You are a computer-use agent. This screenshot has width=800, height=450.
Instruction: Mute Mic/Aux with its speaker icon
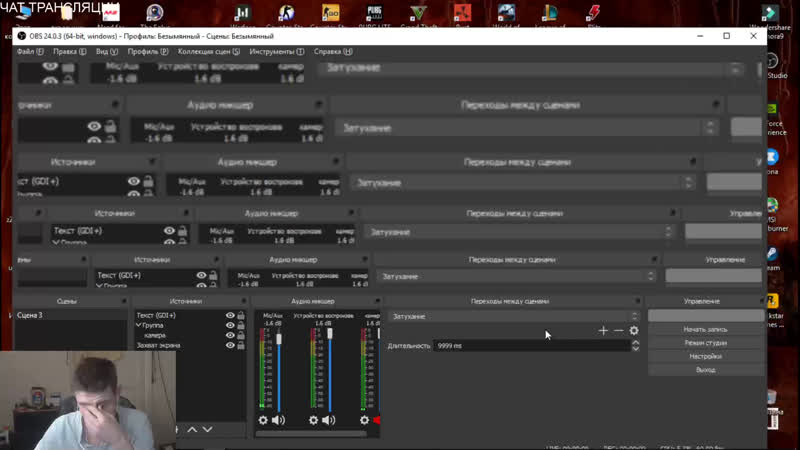(278, 420)
